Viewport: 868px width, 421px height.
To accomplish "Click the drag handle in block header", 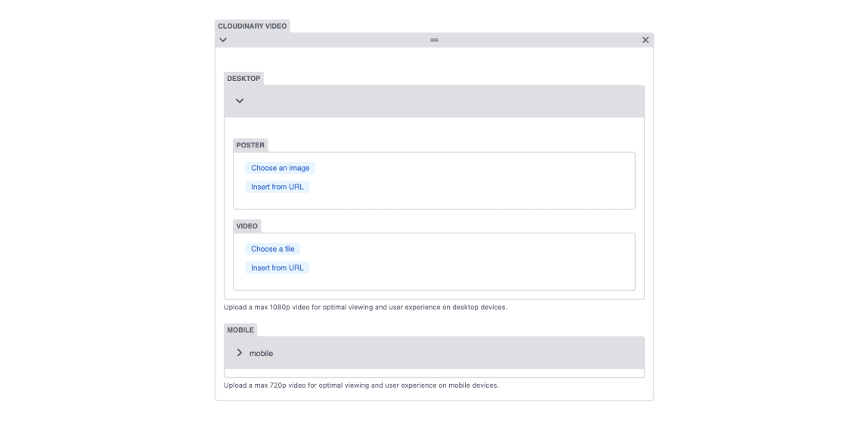I will click(435, 40).
